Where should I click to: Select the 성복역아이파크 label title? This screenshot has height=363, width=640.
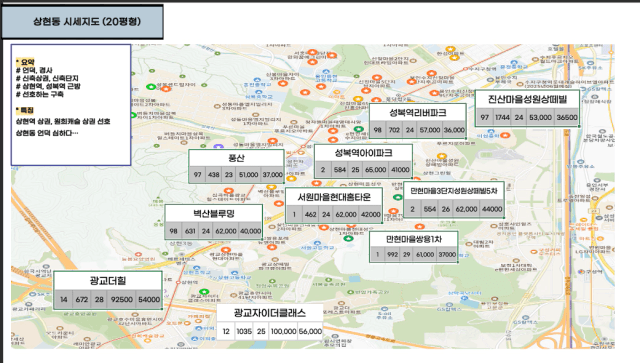pyautogui.click(x=363, y=153)
